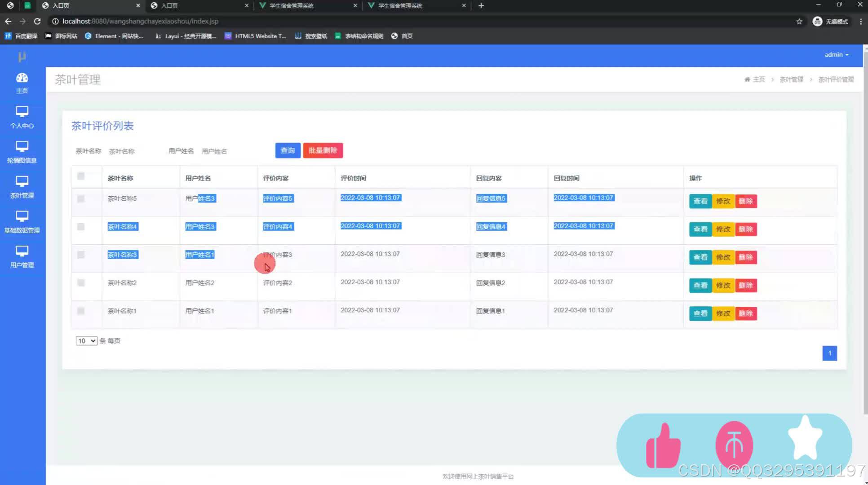Screen dimensions: 868x485
Task: Check the row checkbox for 茶叶名称3
Action: coord(81,255)
